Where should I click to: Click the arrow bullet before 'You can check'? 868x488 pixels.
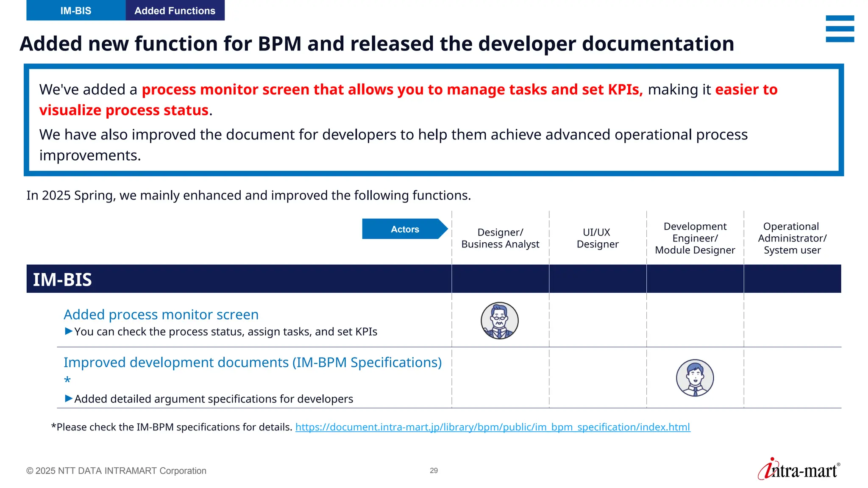coord(69,331)
